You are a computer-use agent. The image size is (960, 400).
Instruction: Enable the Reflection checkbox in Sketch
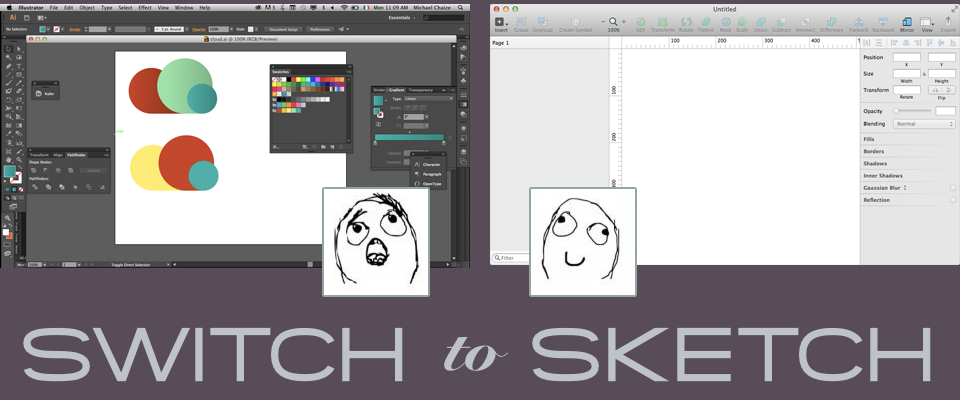952,200
